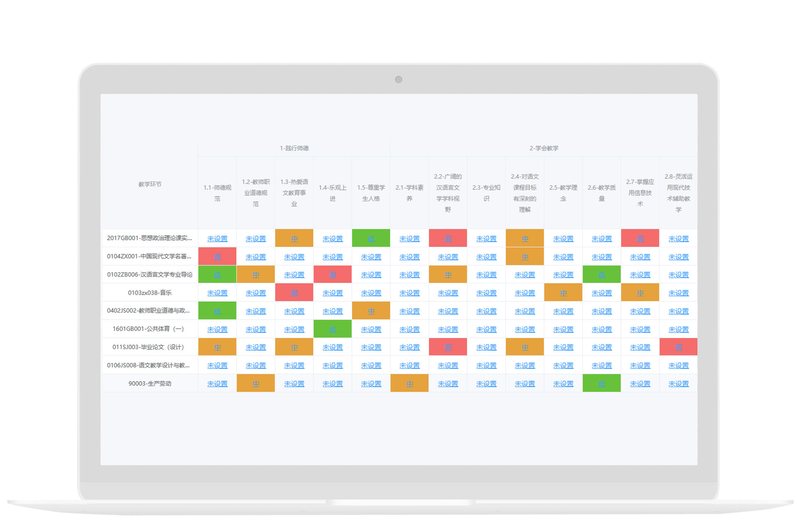Select the row 0102ZB006-汉语言文学专业导论
The image size is (798, 532).
coord(150,274)
